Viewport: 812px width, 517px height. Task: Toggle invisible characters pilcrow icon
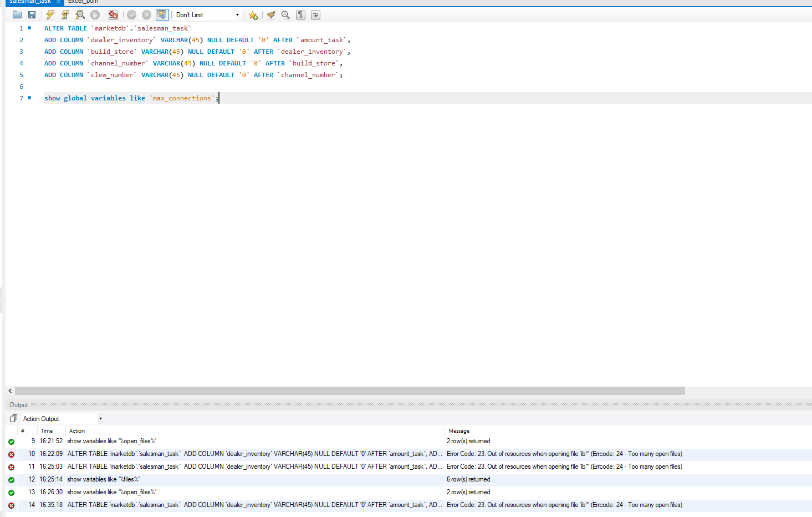click(300, 15)
